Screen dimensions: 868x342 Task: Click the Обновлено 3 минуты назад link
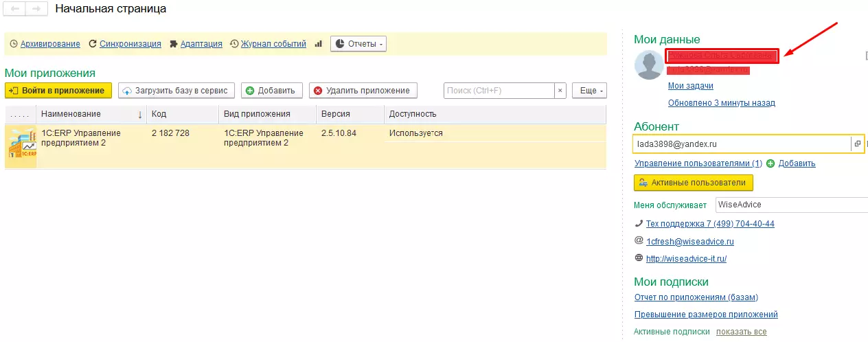722,103
